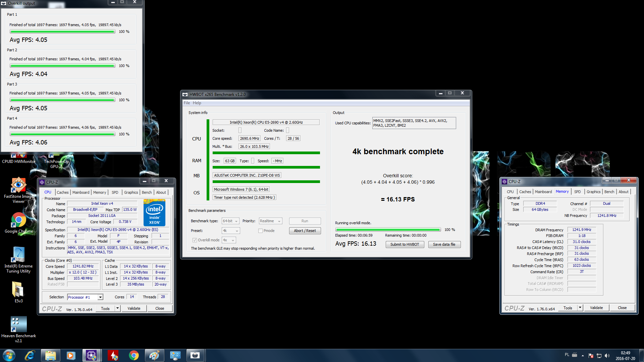The image size is (644, 362).
Task: Open Bench tab in left CPU-Z
Action: [x=147, y=192]
